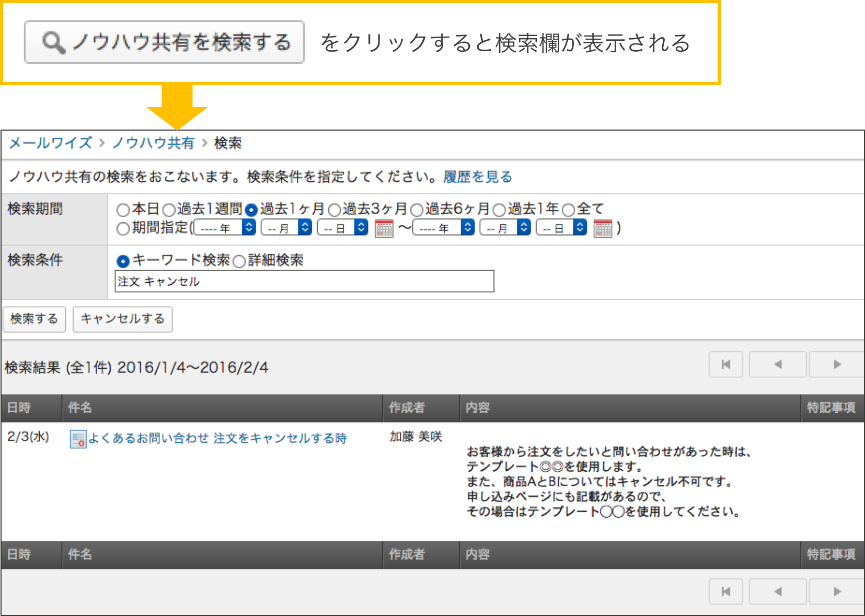Image resolution: width=865 pixels, height=616 pixels.
Task: Select the 過去1年 radio button
Action: [499, 210]
